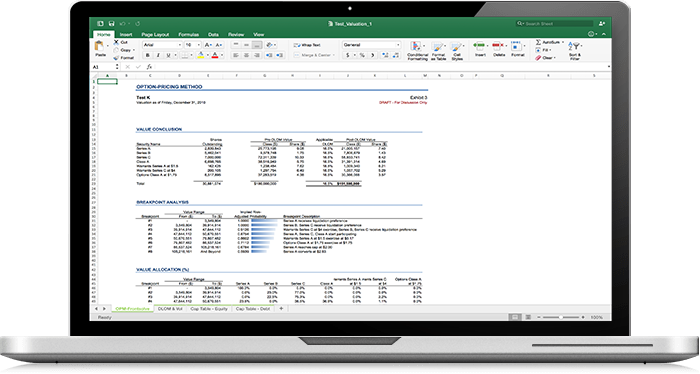Click the Decrease Indent icon
700x374 pixels.
[x=269, y=55]
